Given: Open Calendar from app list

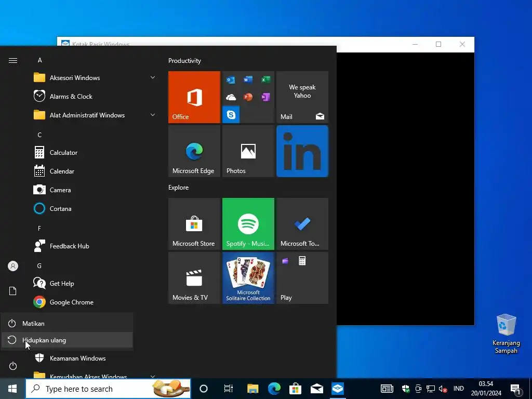Looking at the screenshot, I should tap(95, 171).
